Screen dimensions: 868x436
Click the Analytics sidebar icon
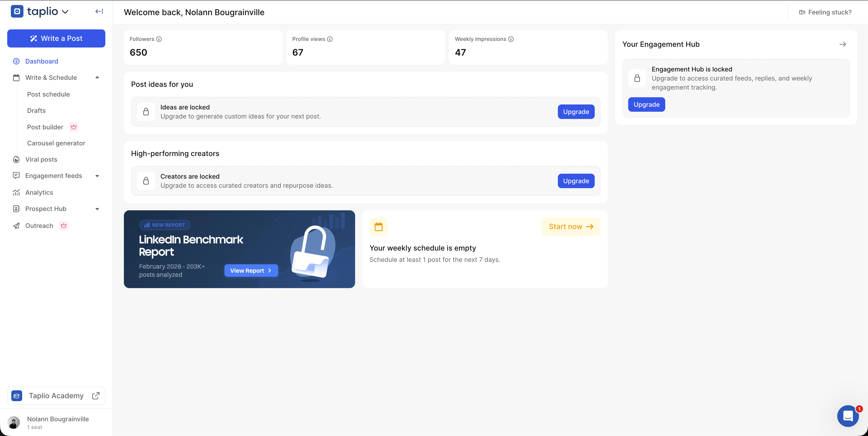tap(17, 192)
